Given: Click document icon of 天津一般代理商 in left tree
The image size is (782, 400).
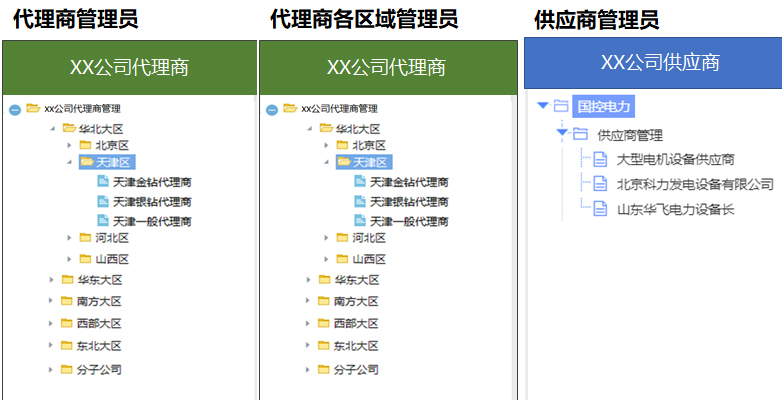Looking at the screenshot, I should (x=103, y=220).
